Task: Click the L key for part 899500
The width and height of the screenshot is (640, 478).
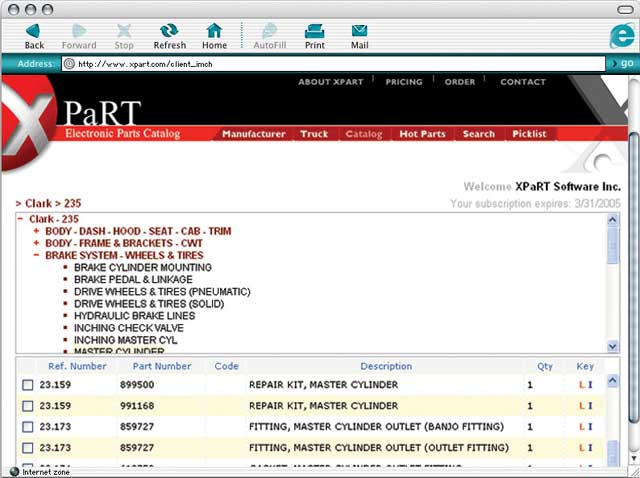Action: click(582, 385)
